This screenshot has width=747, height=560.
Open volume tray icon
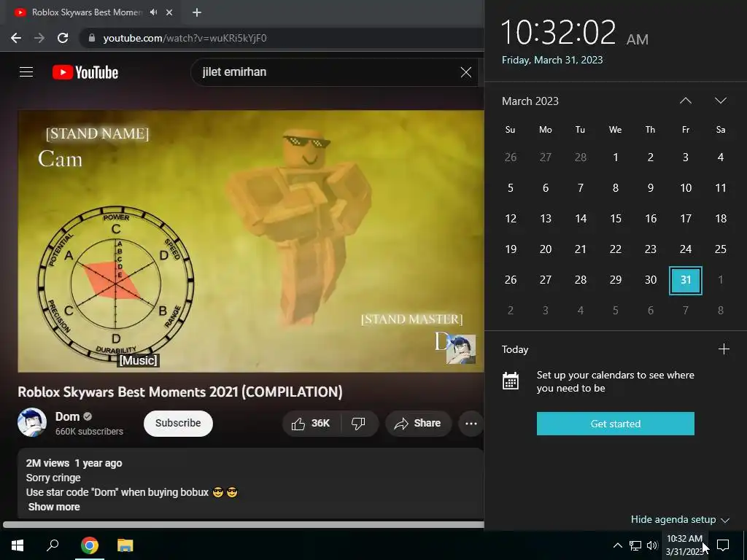(652, 545)
